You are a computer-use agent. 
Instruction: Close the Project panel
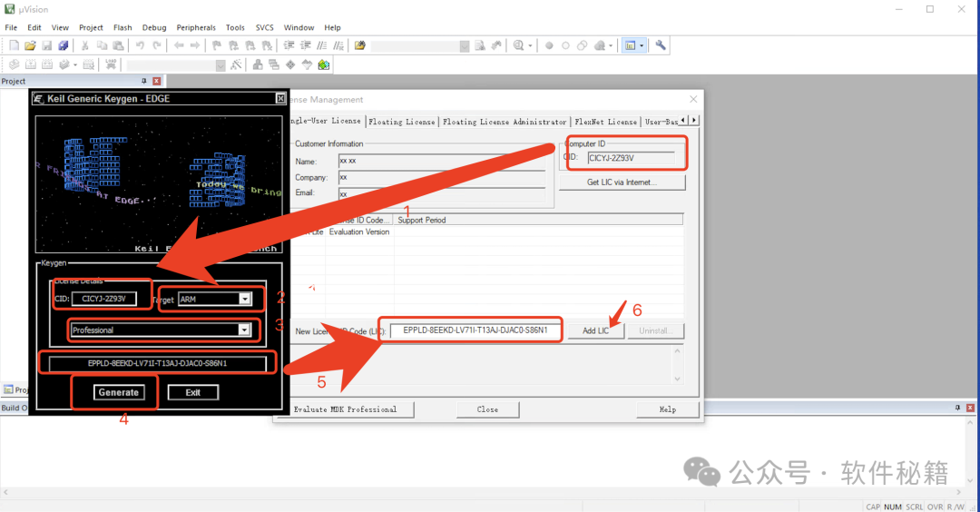click(x=157, y=82)
